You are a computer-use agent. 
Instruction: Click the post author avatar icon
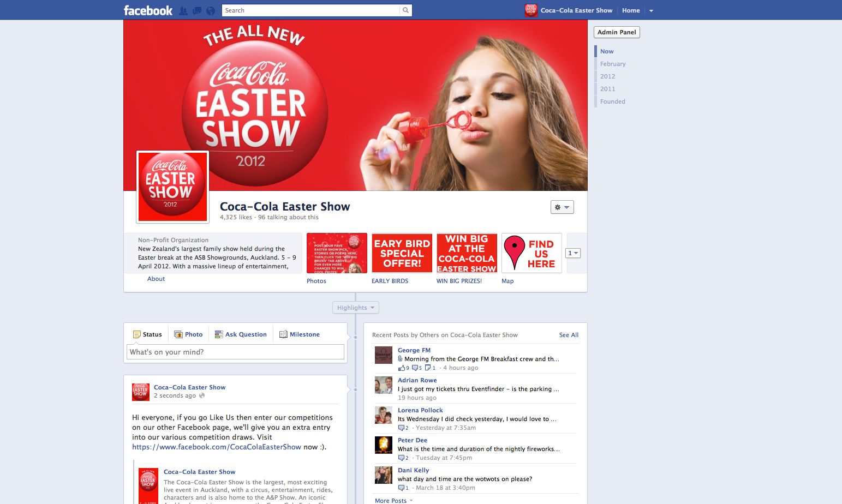click(x=141, y=392)
